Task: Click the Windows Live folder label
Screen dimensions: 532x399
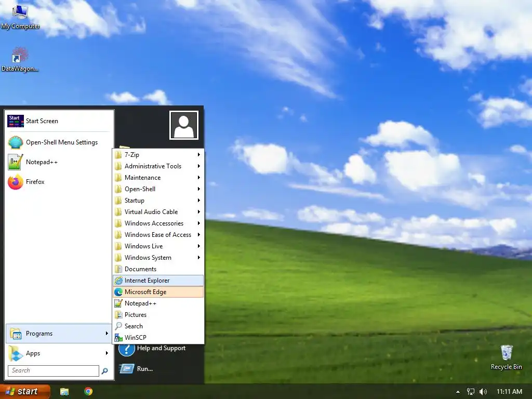Action: point(143,246)
